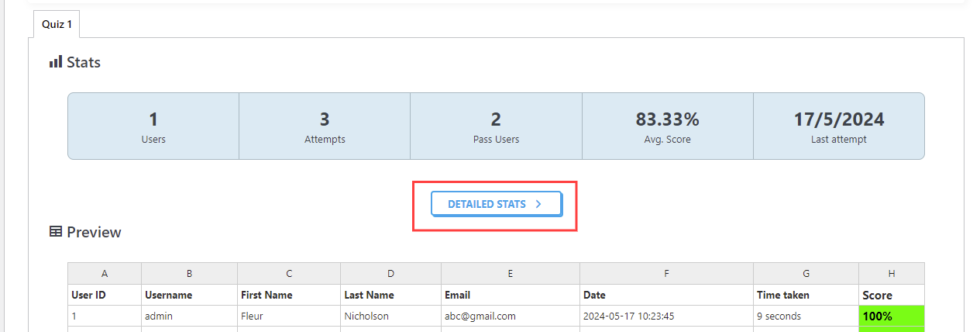Click the 9 seconds time cell

coord(806,316)
